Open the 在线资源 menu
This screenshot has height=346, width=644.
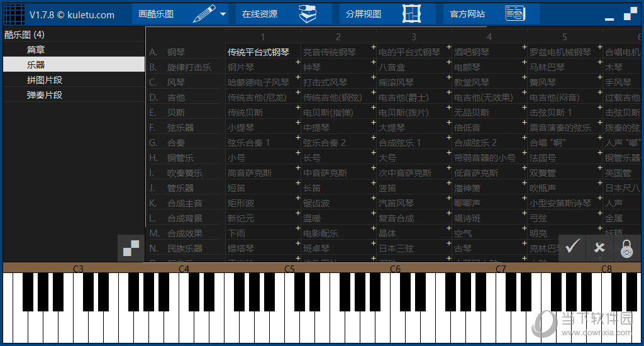point(260,14)
